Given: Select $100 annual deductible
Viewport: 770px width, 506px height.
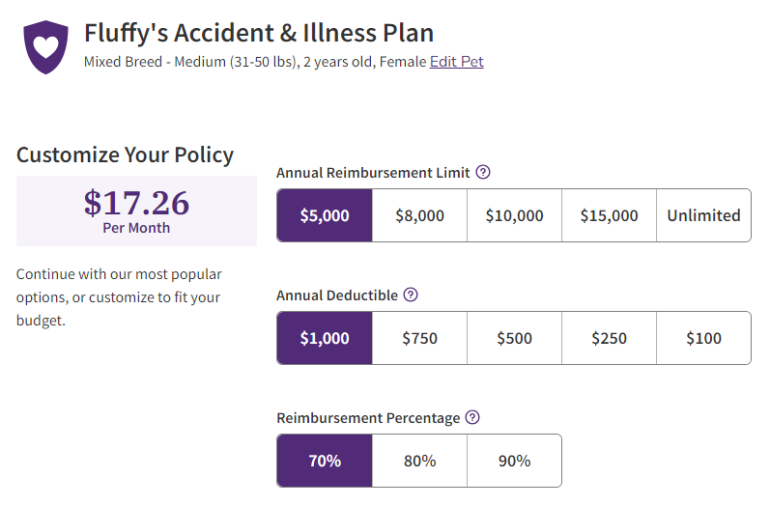Looking at the screenshot, I should [703, 338].
